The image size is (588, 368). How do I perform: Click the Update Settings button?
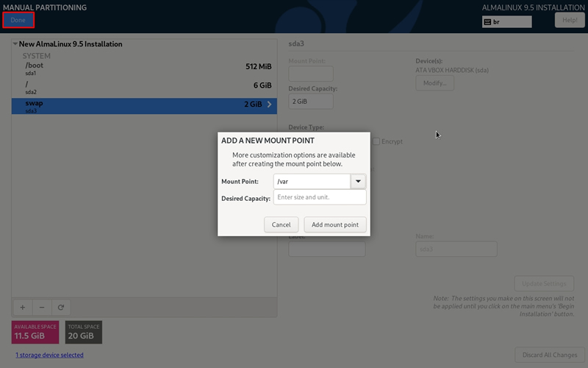[544, 283]
